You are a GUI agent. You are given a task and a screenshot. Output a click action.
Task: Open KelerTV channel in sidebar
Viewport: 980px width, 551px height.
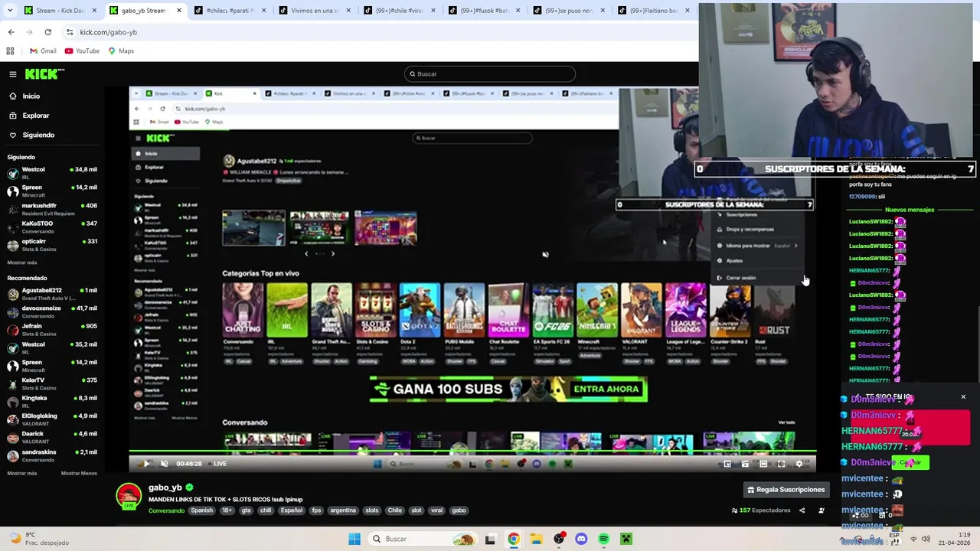[x=52, y=383]
